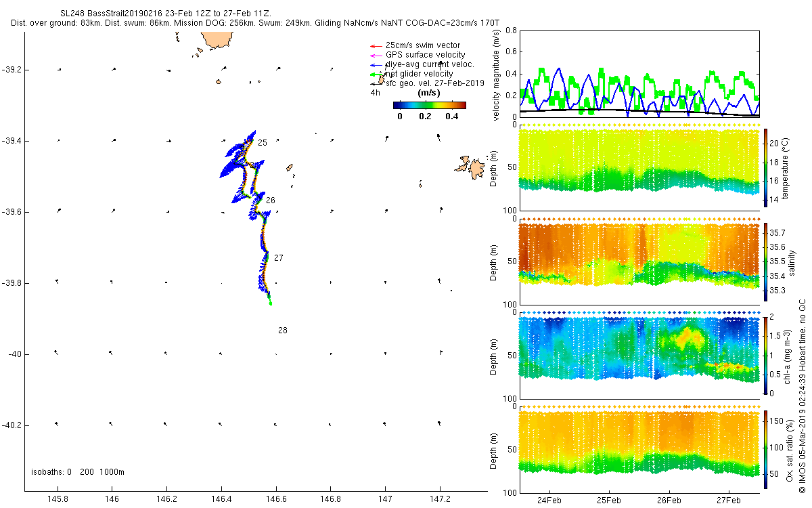This screenshot has height=508, width=812.
Task: Click the 27Feb time axis label
Action: coord(729,501)
